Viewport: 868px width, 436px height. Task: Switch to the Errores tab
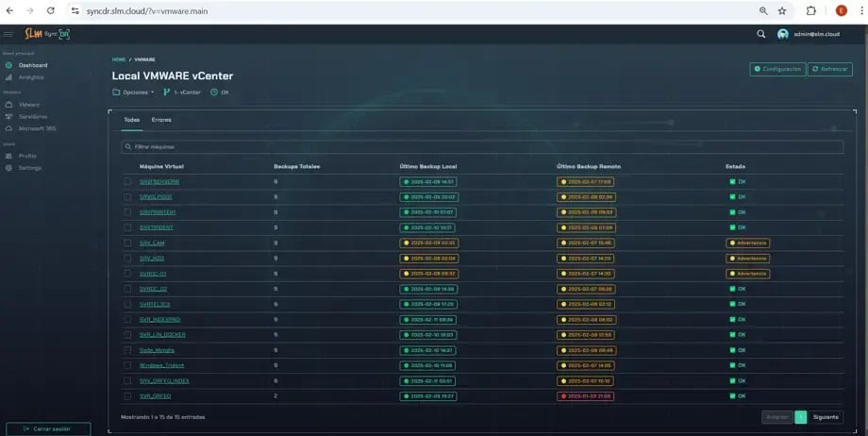(161, 120)
